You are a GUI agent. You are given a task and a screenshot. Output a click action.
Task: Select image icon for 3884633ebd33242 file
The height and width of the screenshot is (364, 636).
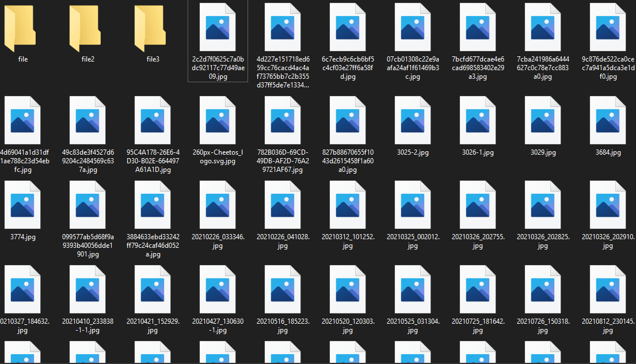pyautogui.click(x=153, y=205)
